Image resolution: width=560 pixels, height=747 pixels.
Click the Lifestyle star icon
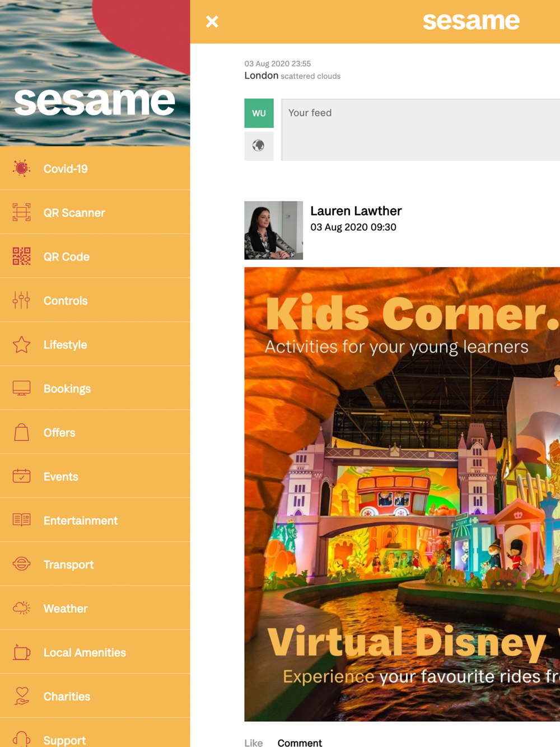(21, 344)
